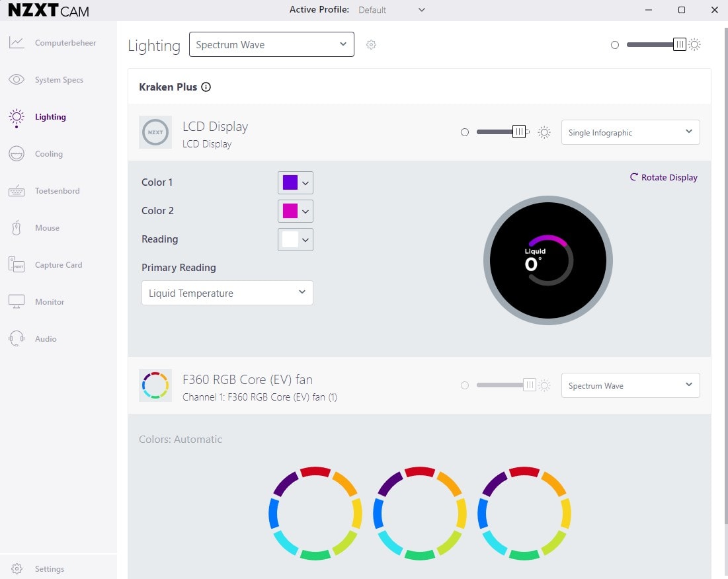Open the global Spectrum Wave lighting mode dropdown
The width and height of the screenshot is (728, 579).
[272, 44]
